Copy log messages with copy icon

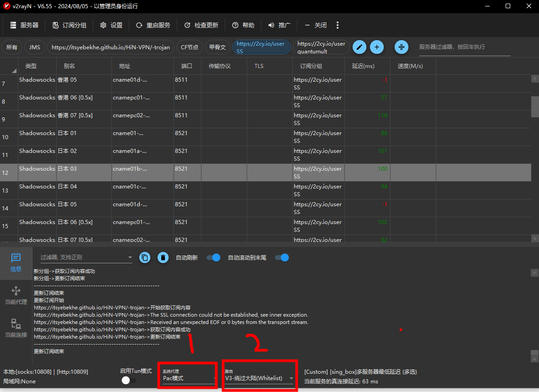[145, 258]
